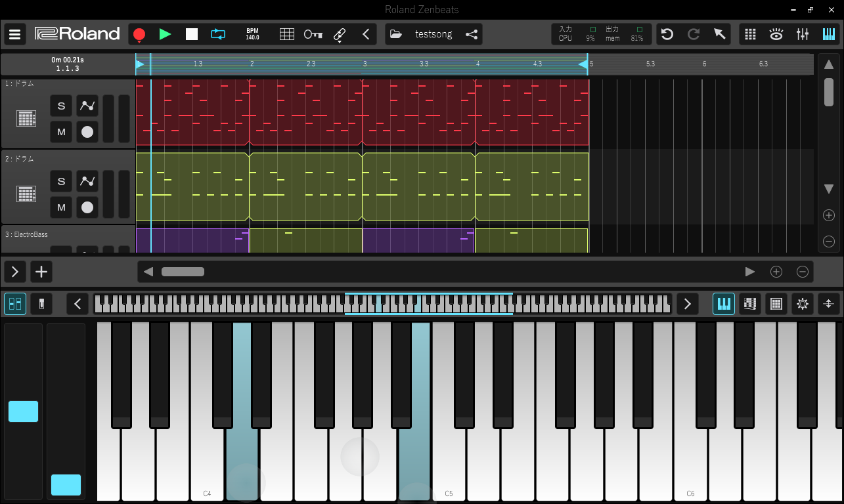Mute track 2 ドラム
Screen dimensions: 844x504
(61, 207)
